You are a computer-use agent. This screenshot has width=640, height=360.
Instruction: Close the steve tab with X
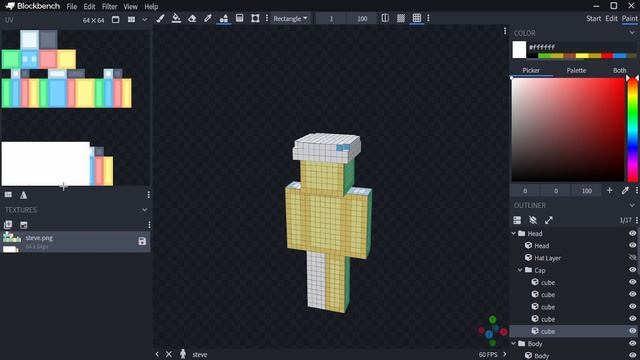coord(169,354)
